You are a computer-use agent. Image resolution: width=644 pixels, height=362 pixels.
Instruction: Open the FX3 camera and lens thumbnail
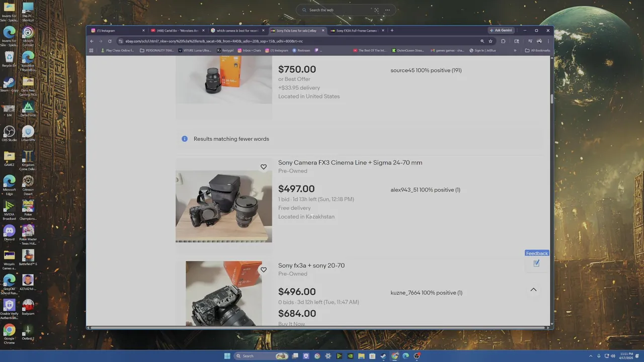pos(224,206)
